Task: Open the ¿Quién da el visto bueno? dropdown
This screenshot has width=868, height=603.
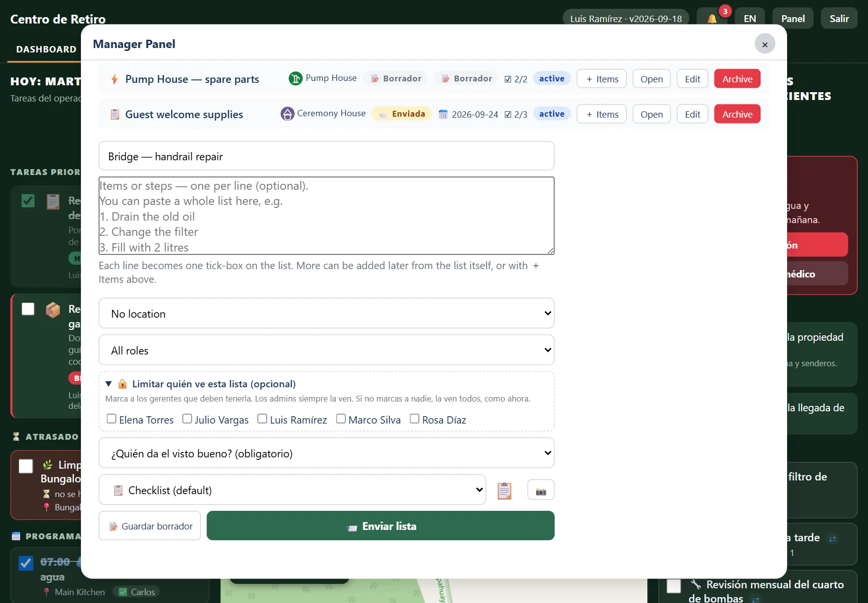Action: [x=327, y=453]
